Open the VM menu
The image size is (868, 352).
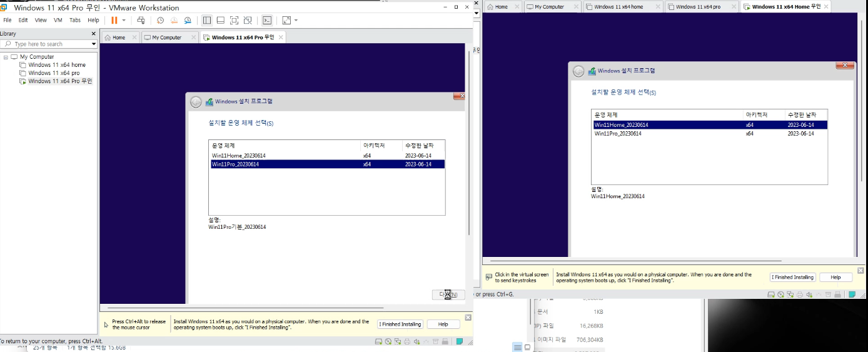click(x=58, y=20)
